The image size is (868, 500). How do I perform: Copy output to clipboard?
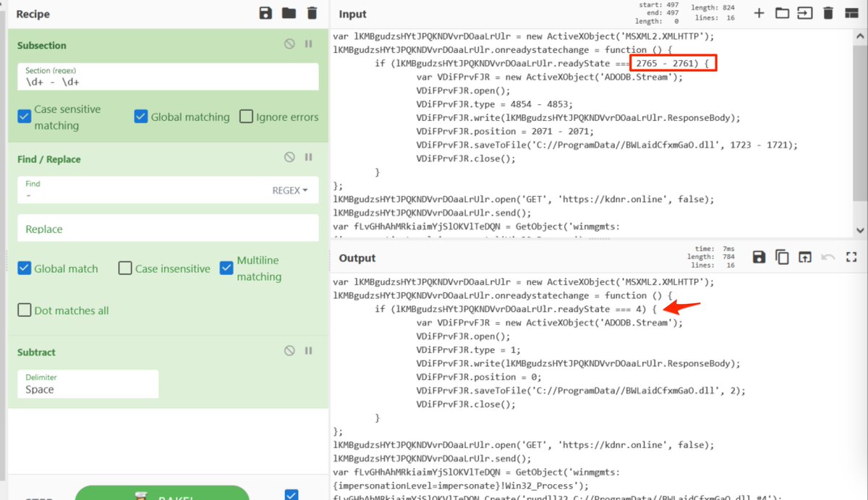(782, 257)
